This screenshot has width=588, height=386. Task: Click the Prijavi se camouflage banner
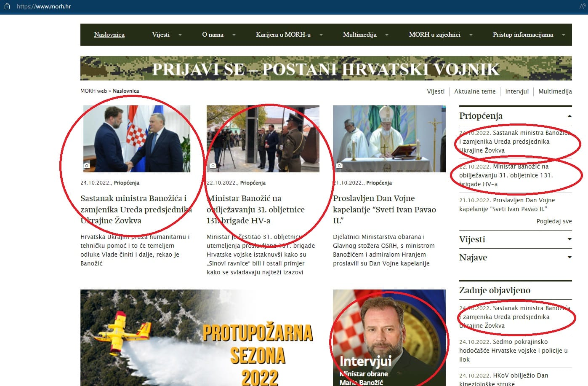(x=326, y=68)
